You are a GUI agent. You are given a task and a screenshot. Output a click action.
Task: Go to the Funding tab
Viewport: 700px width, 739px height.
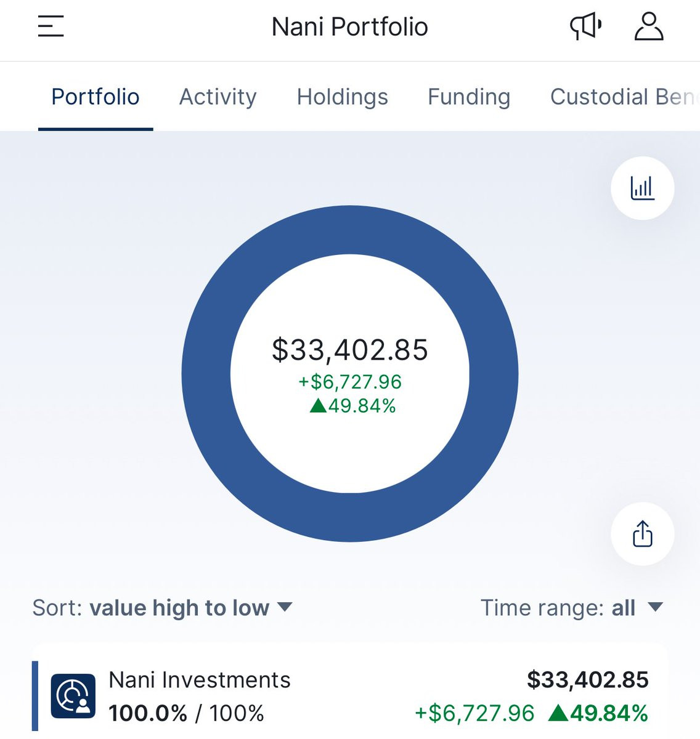point(469,97)
